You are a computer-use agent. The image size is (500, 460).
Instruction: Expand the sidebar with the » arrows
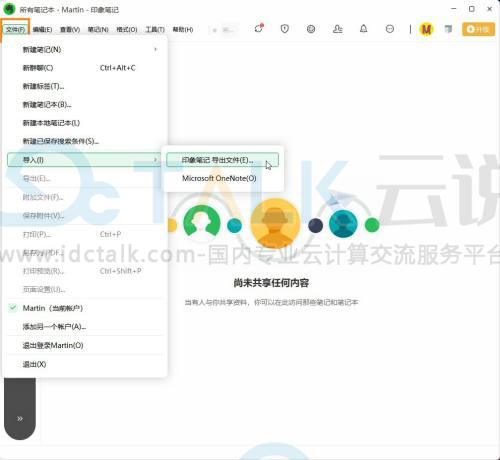tap(20, 419)
